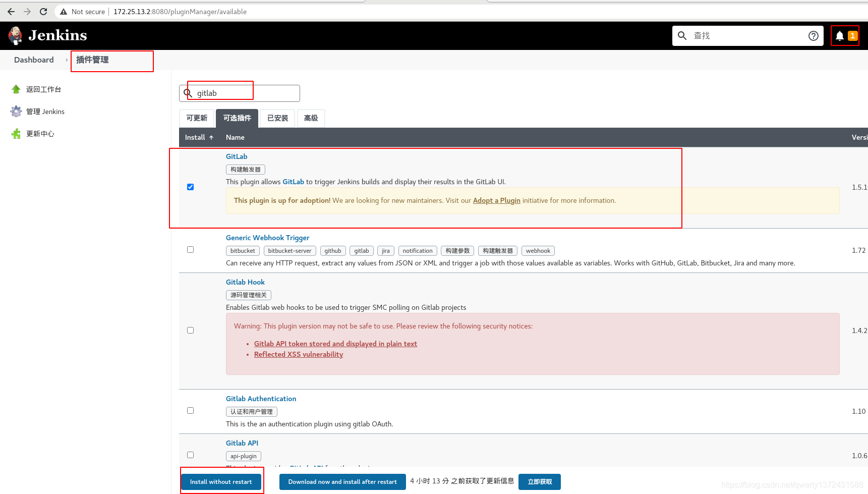This screenshot has width=868, height=494.
Task: Open the 高级 tab
Action: (311, 118)
